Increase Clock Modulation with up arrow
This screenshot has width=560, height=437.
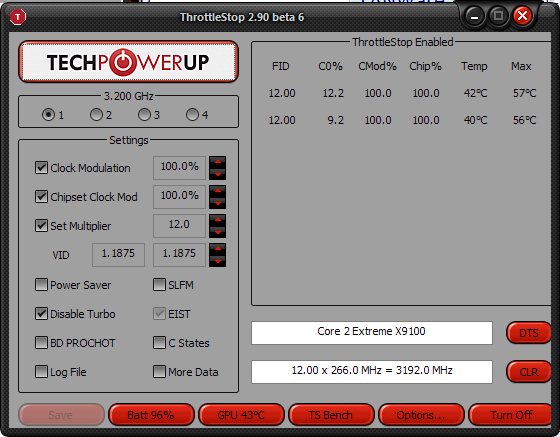[218, 162]
